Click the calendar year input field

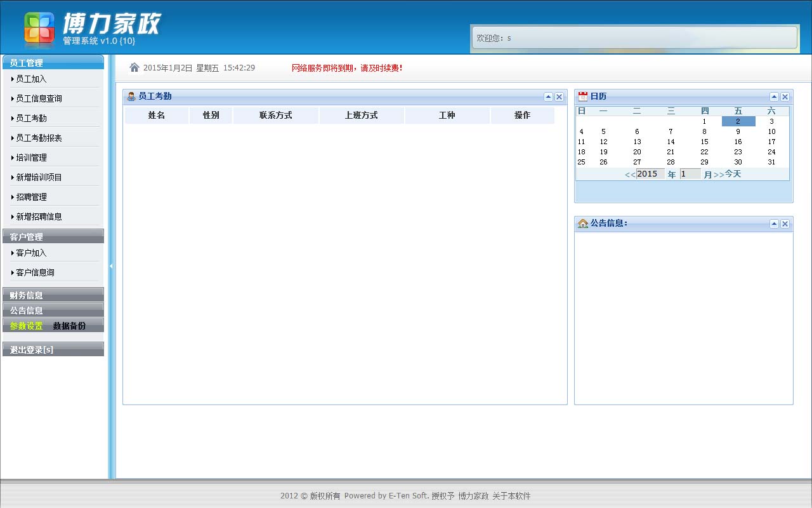click(x=650, y=174)
